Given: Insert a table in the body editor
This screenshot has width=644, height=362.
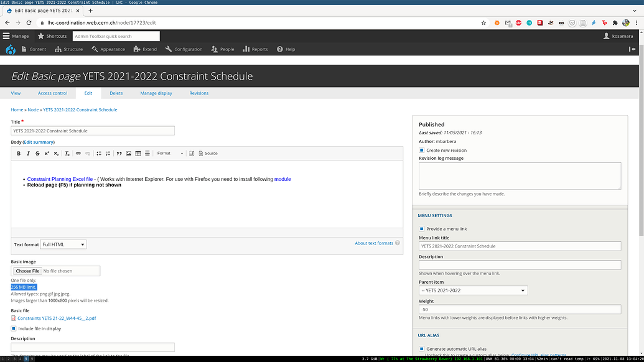Looking at the screenshot, I should (138, 154).
